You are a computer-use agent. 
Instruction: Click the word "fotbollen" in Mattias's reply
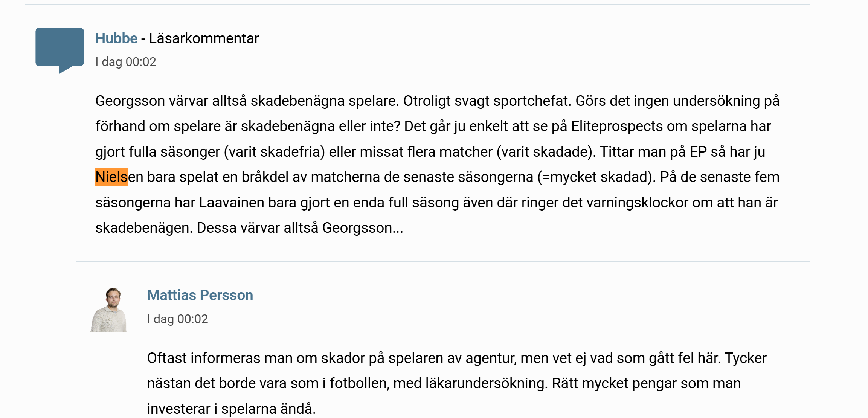pos(359,383)
